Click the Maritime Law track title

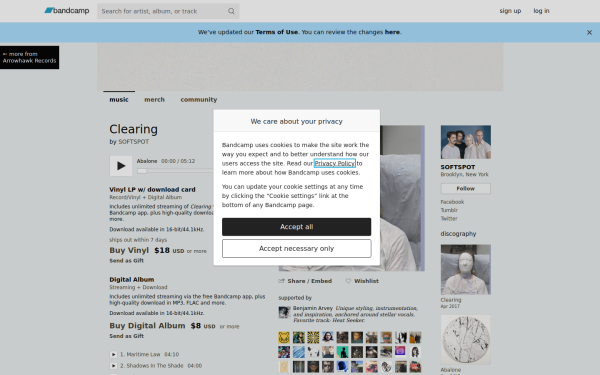143,354
